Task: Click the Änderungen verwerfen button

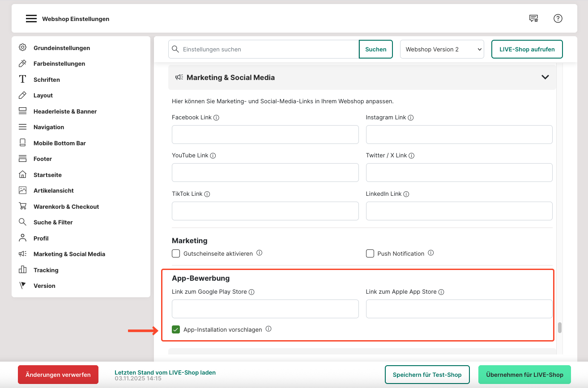Action: pyautogui.click(x=58, y=375)
